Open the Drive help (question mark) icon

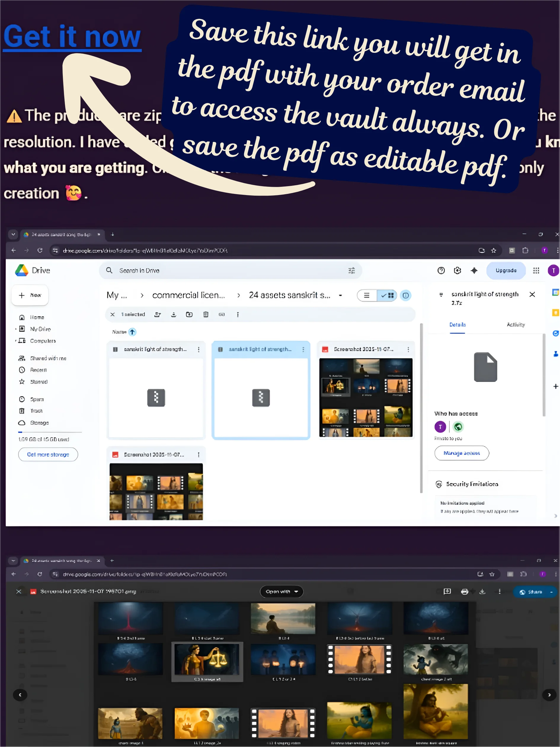coord(441,271)
